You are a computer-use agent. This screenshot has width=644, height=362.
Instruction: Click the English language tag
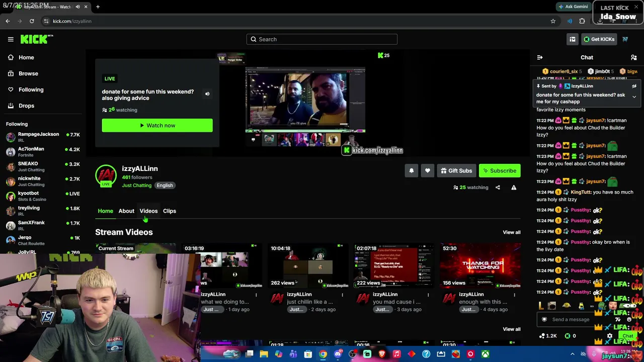[x=165, y=186]
